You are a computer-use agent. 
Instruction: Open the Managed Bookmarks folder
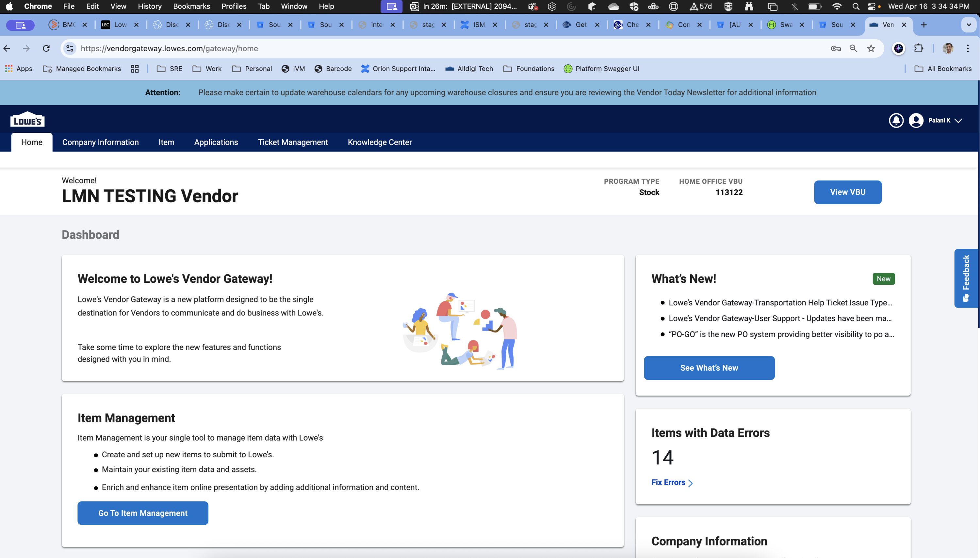[82, 69]
